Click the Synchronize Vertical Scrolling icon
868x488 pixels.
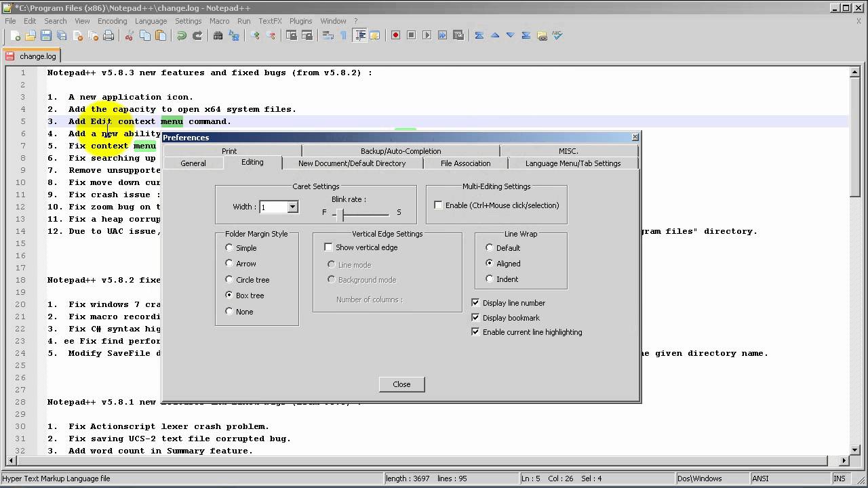(x=292, y=35)
